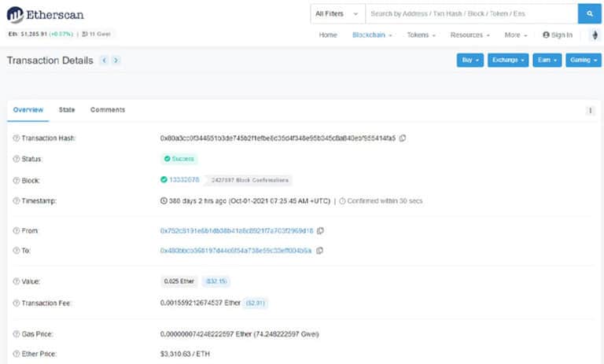Click Sign In link
Image resolution: width=604 pixels, height=364 pixels.
pos(558,35)
